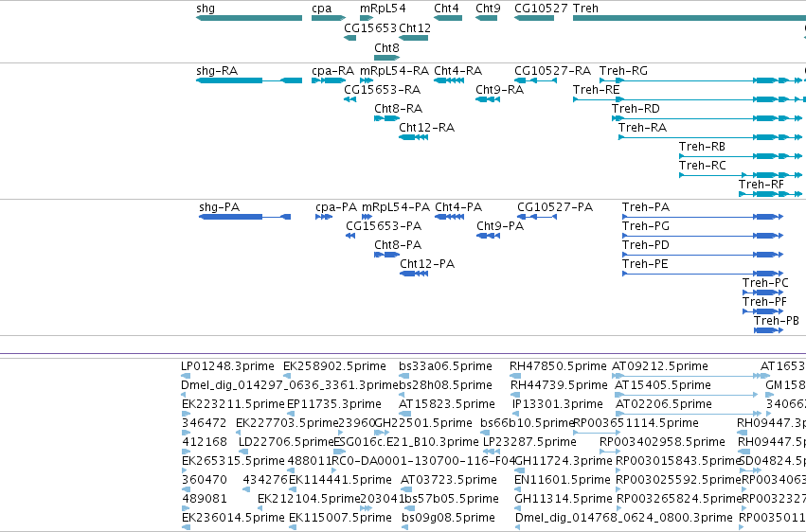This screenshot has height=532, width=806.
Task: Select the CG10527-PA protein feature
Action: click(x=537, y=217)
